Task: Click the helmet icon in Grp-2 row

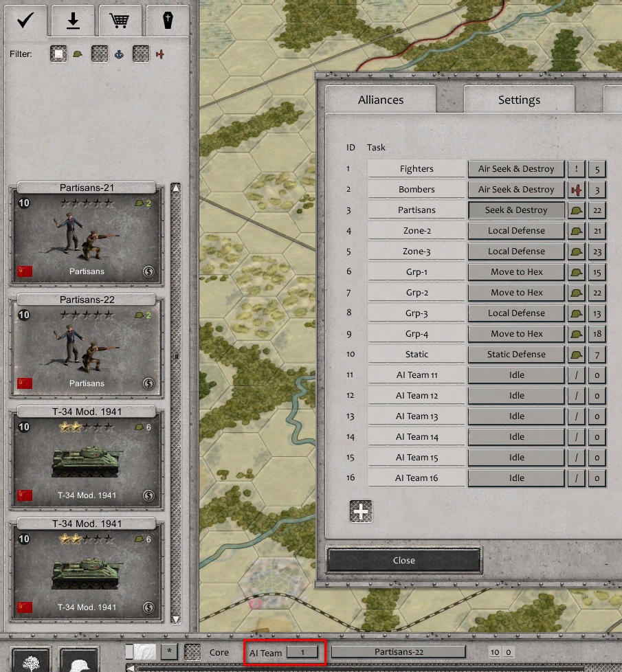Action: pos(576,292)
